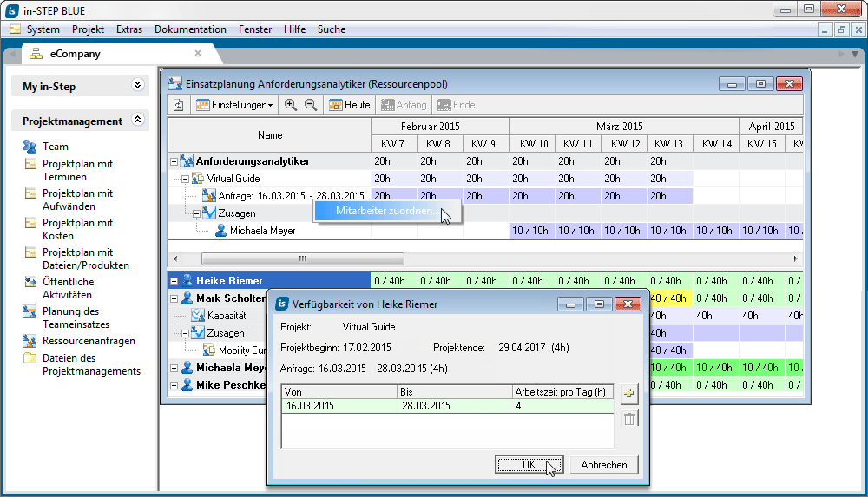Image resolution: width=868 pixels, height=497 pixels.
Task: Expand the My in-Step panel
Action: tap(137, 86)
